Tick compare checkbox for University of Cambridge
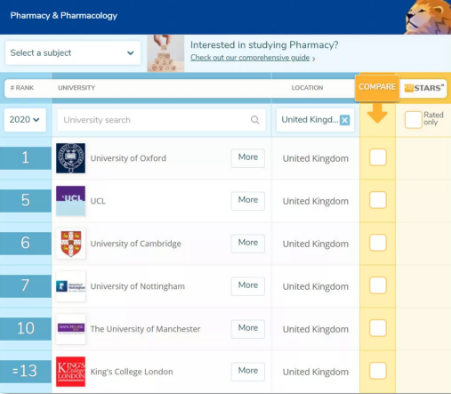This screenshot has height=394, width=451. point(378,242)
